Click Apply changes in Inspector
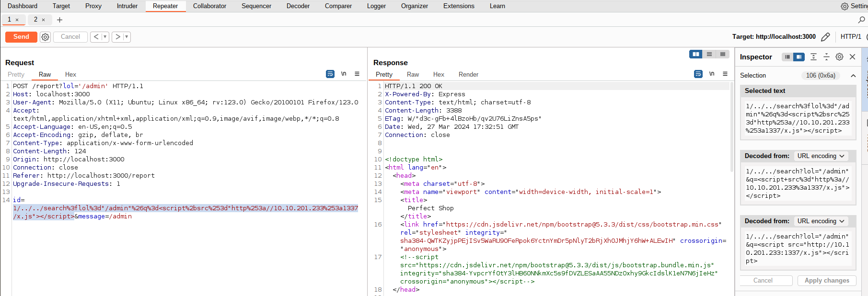This screenshot has width=868, height=296. click(827, 281)
